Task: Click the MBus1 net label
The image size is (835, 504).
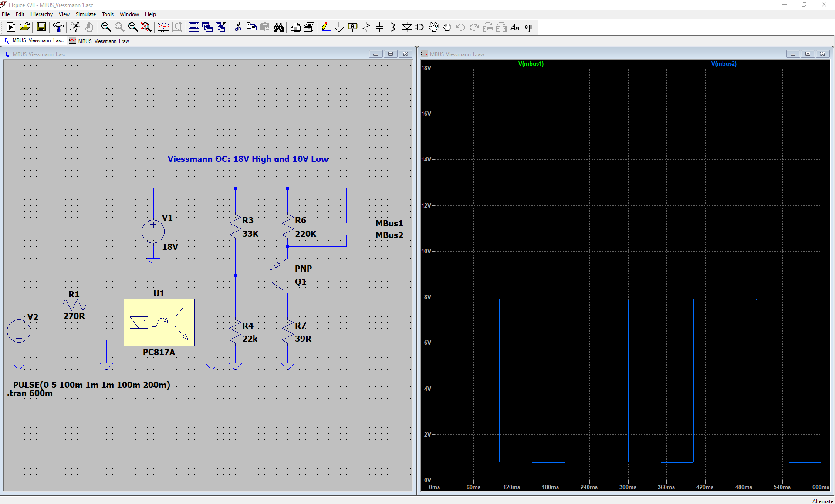Action: coord(389,223)
